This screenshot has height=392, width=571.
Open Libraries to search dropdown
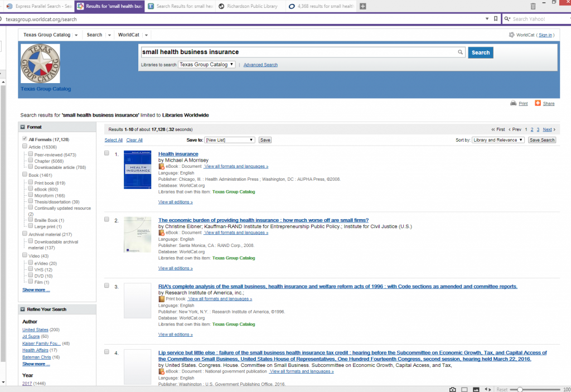click(206, 65)
